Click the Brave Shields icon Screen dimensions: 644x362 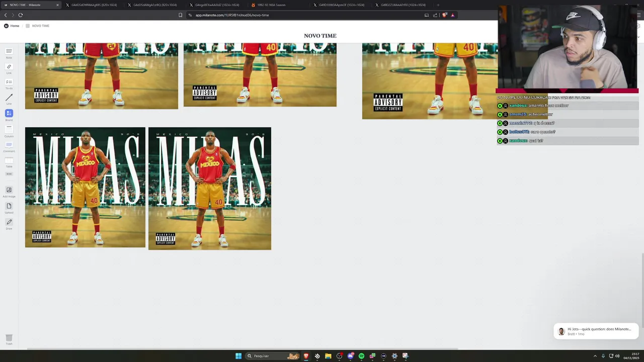pos(444,15)
